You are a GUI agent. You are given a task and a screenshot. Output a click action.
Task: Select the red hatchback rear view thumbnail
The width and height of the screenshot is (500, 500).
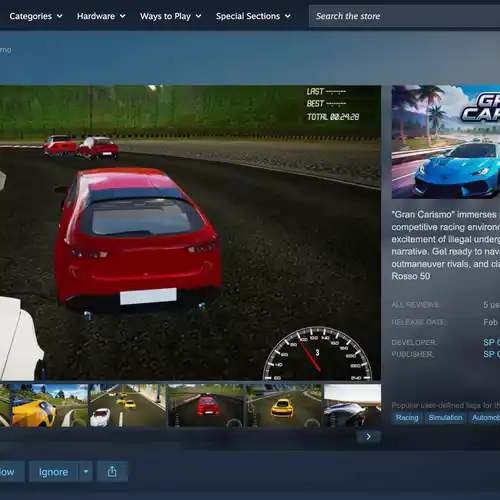(x=206, y=405)
